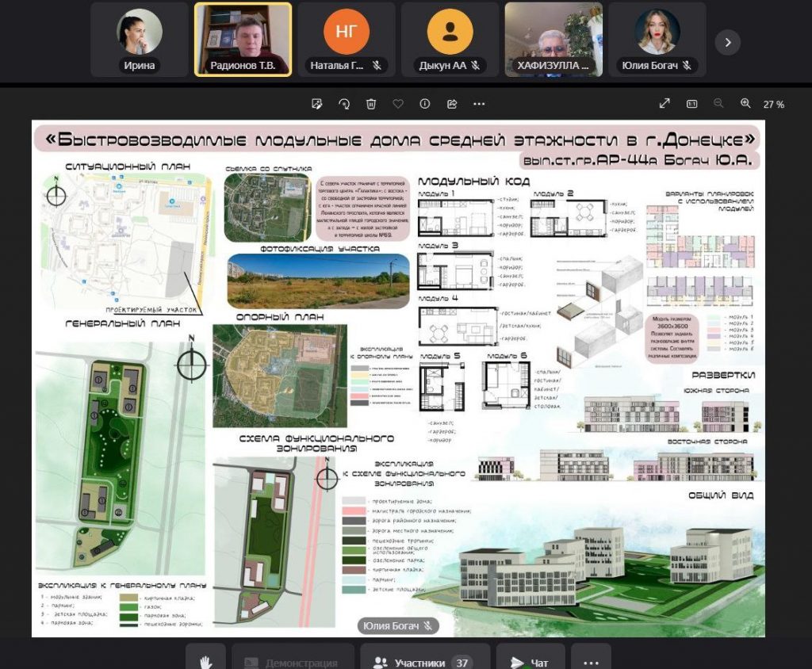This screenshot has height=669, width=812.
Task: Click the Ирина participant video tile
Action: coord(140,39)
